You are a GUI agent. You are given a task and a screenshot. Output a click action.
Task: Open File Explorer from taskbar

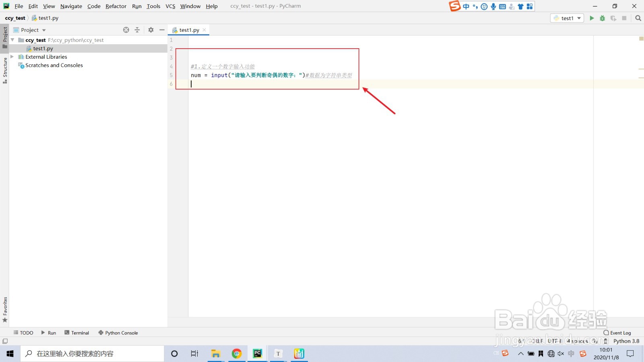pos(216,354)
